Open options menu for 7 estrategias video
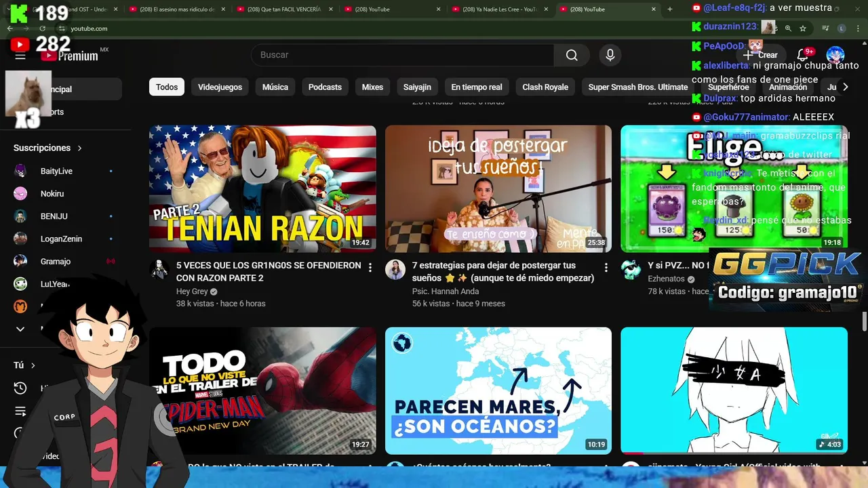The image size is (868, 488). (x=606, y=268)
